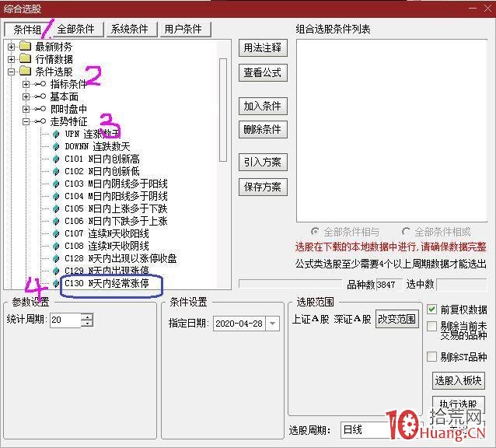Select C107 连续N天收阳线 condition
Image resolution: width=496 pixels, height=448 pixels.
(107, 233)
